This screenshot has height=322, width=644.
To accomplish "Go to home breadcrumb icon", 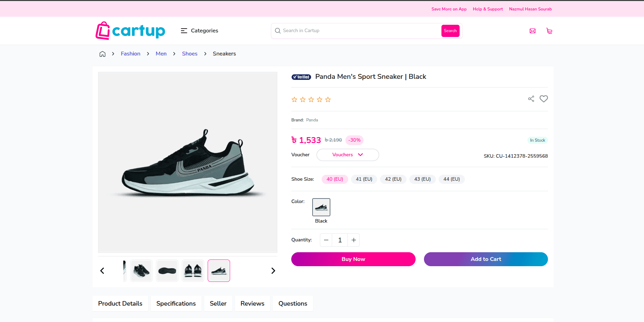I will pyautogui.click(x=102, y=54).
